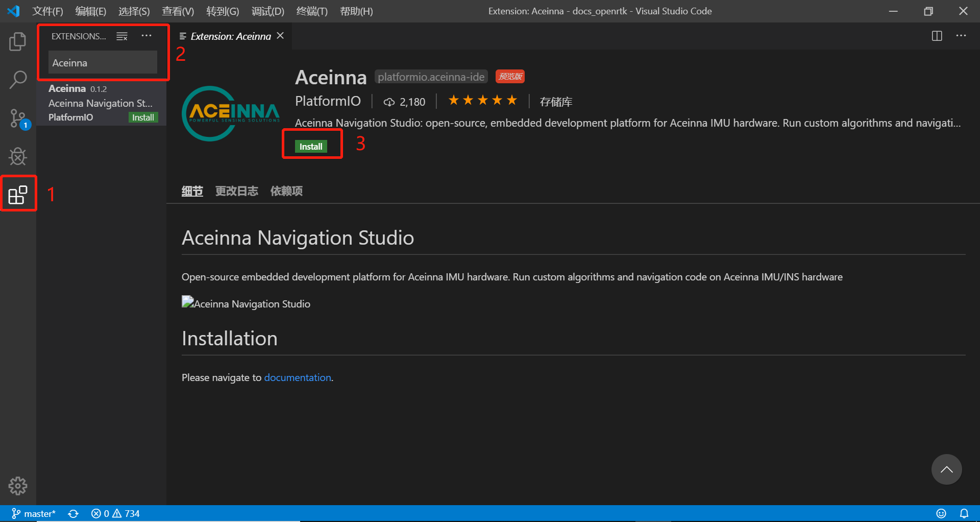Open editor more actions ellipsis

coord(961,36)
